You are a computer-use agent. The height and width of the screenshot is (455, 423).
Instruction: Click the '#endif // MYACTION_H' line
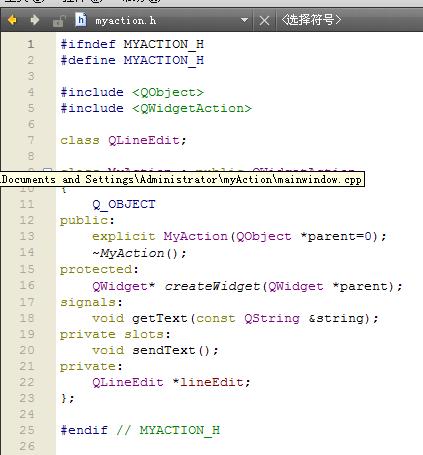coord(140,430)
